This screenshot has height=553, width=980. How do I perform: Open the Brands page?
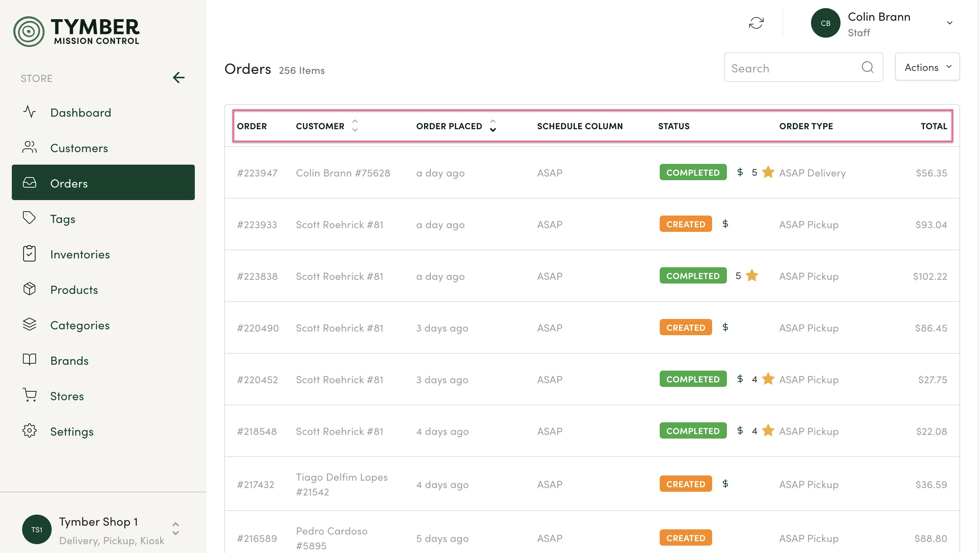[x=103, y=360]
